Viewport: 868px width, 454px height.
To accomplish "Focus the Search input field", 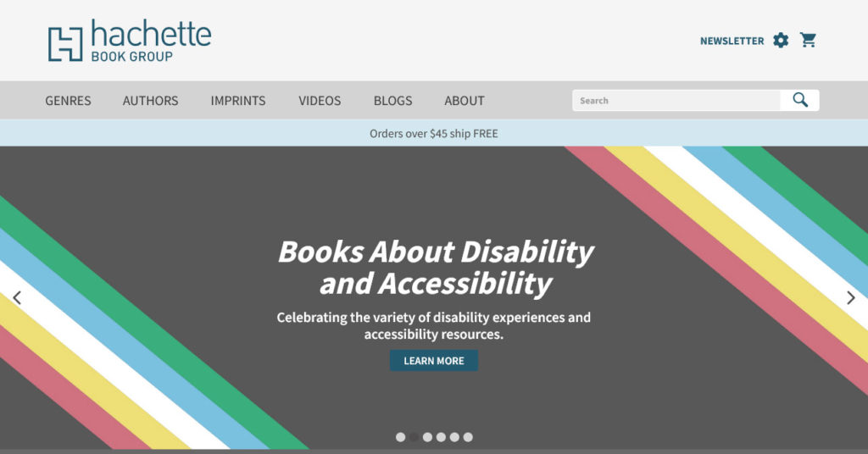I will 676,100.
